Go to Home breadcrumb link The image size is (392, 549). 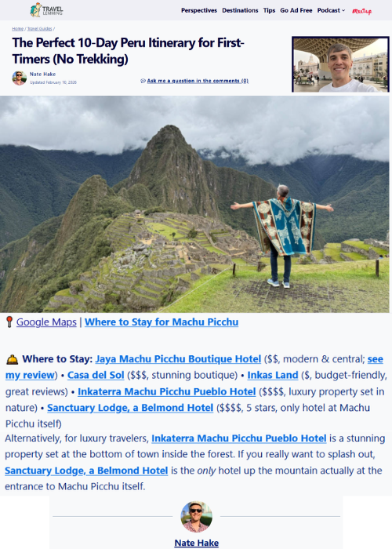[x=17, y=29]
